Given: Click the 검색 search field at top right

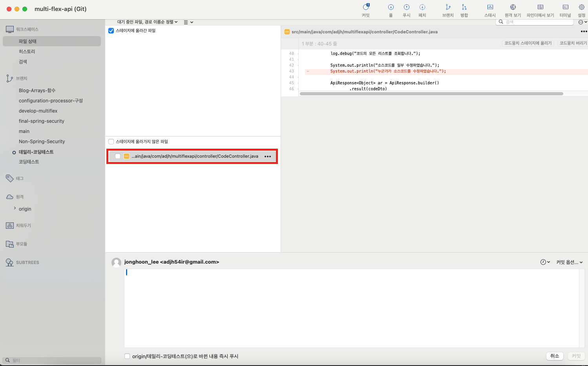Looking at the screenshot, I should (x=535, y=22).
